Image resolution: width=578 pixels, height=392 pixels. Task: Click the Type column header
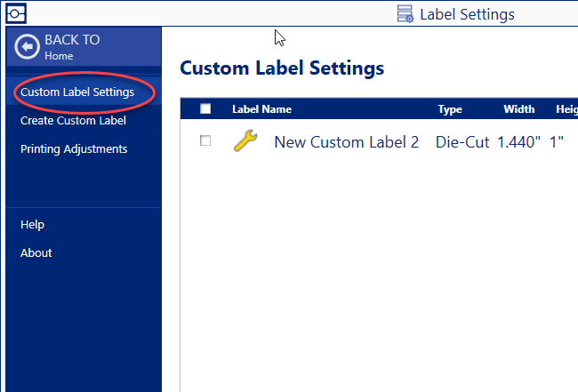point(450,109)
